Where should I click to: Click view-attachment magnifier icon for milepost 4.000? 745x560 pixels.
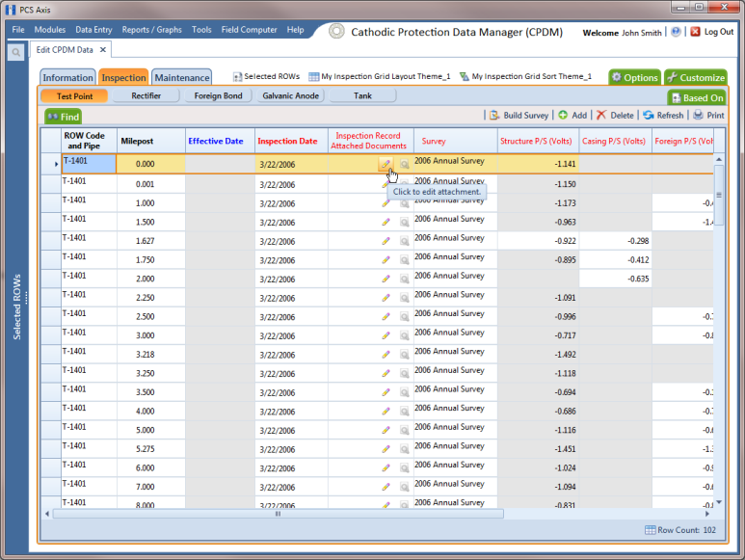(x=405, y=412)
